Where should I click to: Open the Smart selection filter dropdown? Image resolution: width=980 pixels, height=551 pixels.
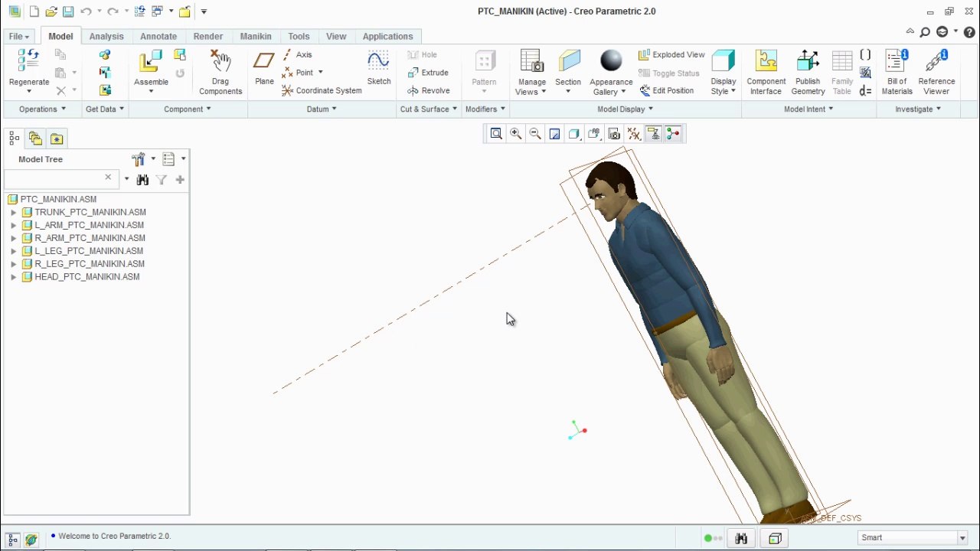(962, 538)
